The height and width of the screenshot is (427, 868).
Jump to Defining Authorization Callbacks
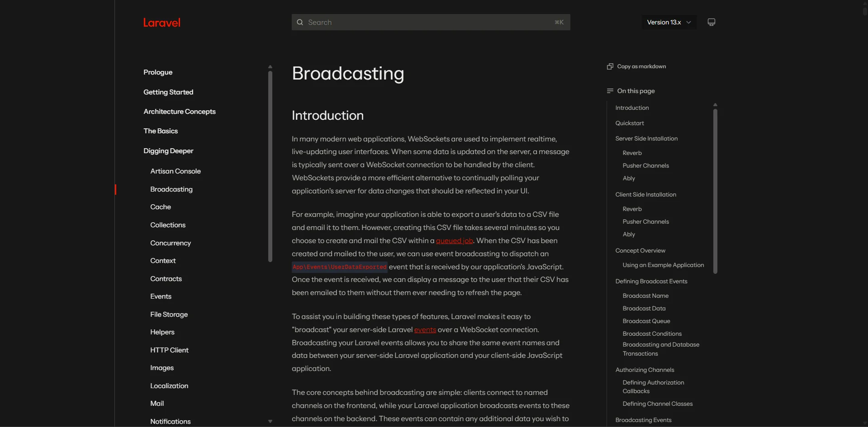coord(653,387)
